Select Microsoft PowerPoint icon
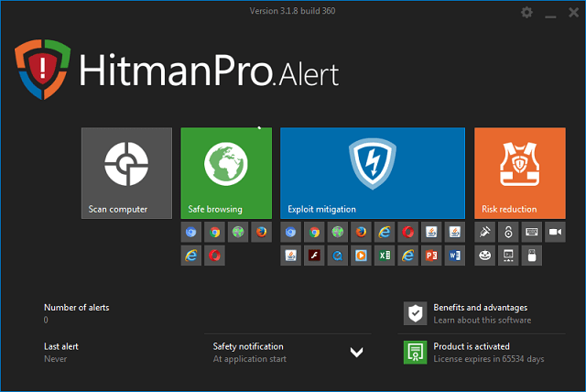 [431, 256]
